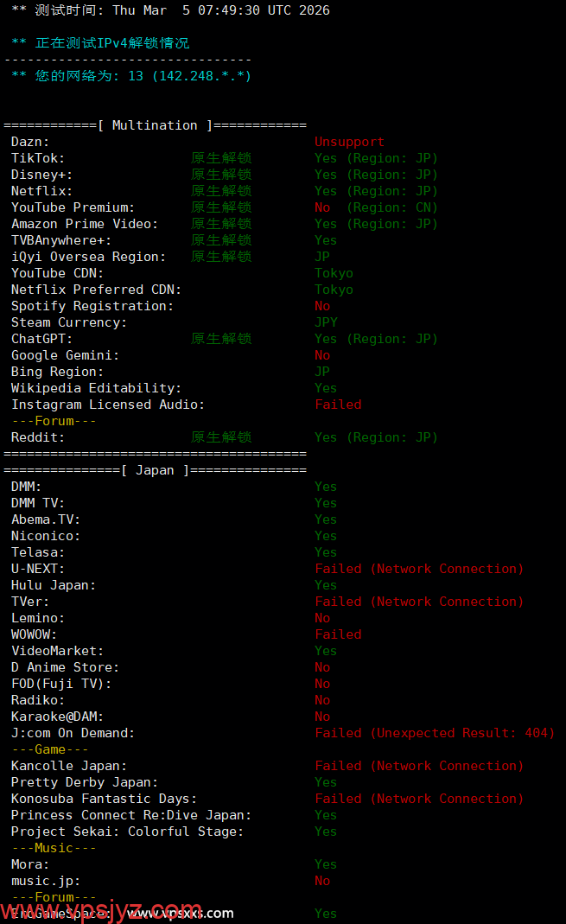Image resolution: width=566 pixels, height=924 pixels.
Task: Click U-NEXT Failed (Network Connection) result
Action: tap(419, 569)
